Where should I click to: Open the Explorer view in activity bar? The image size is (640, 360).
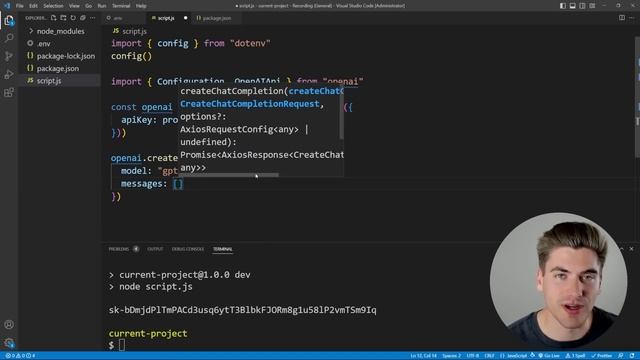pos(9,20)
